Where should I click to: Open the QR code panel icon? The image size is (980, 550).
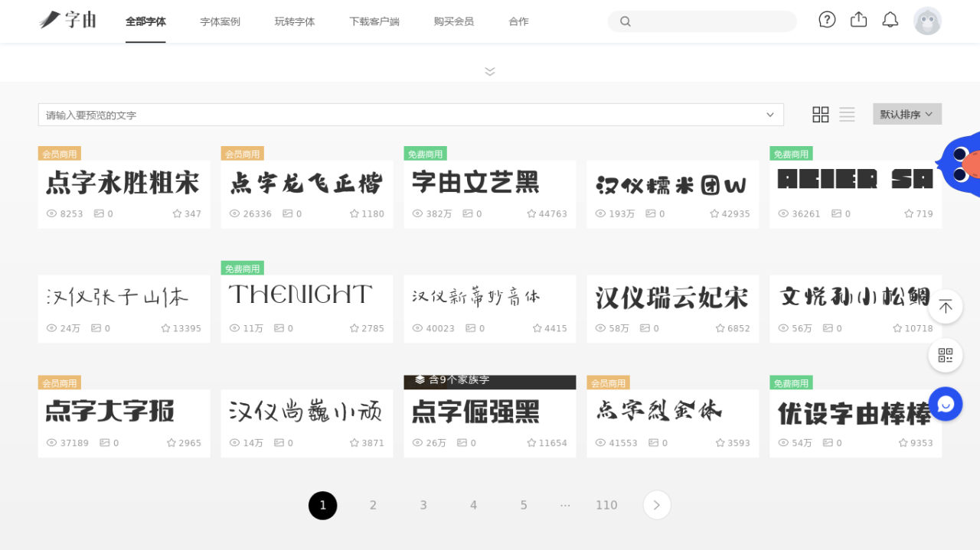click(946, 355)
